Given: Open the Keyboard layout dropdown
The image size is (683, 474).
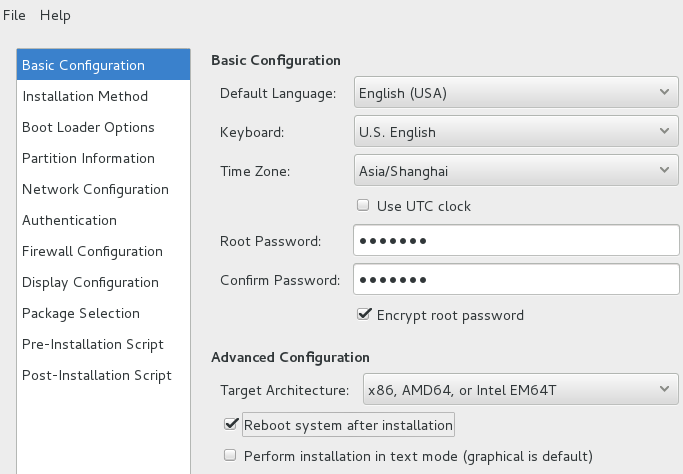Looking at the screenshot, I should click(516, 131).
